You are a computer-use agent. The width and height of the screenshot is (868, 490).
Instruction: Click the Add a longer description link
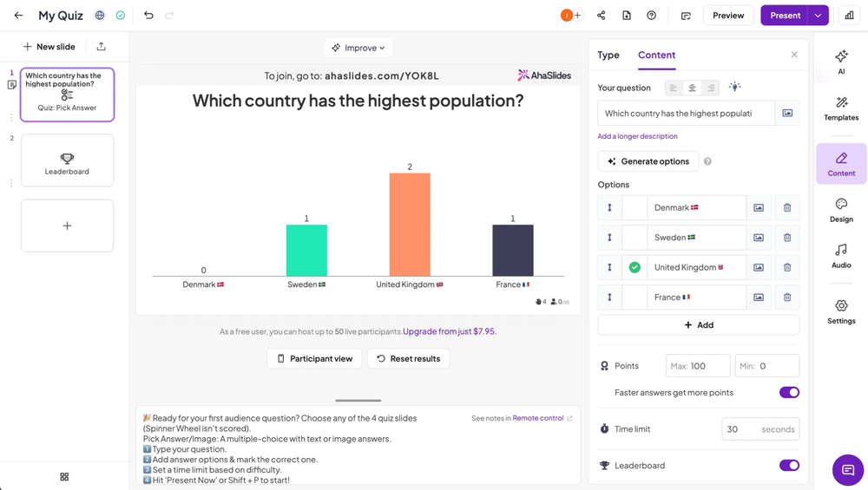pos(637,136)
